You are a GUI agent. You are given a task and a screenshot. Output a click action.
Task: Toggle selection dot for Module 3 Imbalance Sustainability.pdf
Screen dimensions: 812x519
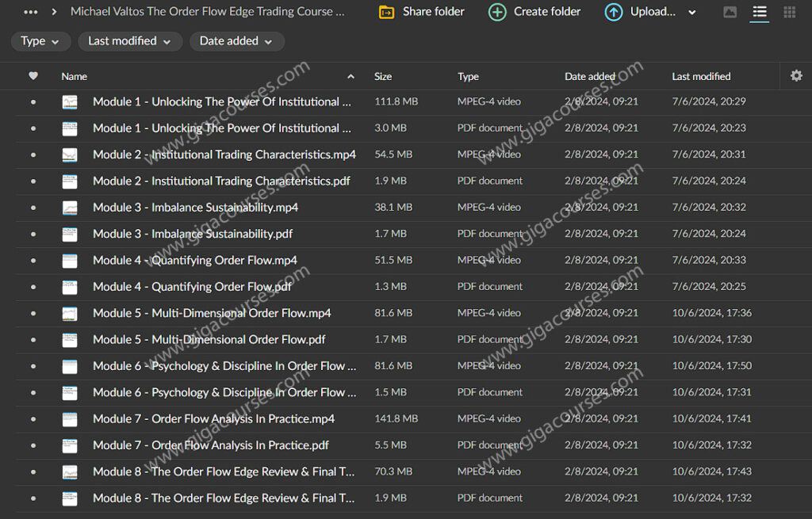click(32, 234)
